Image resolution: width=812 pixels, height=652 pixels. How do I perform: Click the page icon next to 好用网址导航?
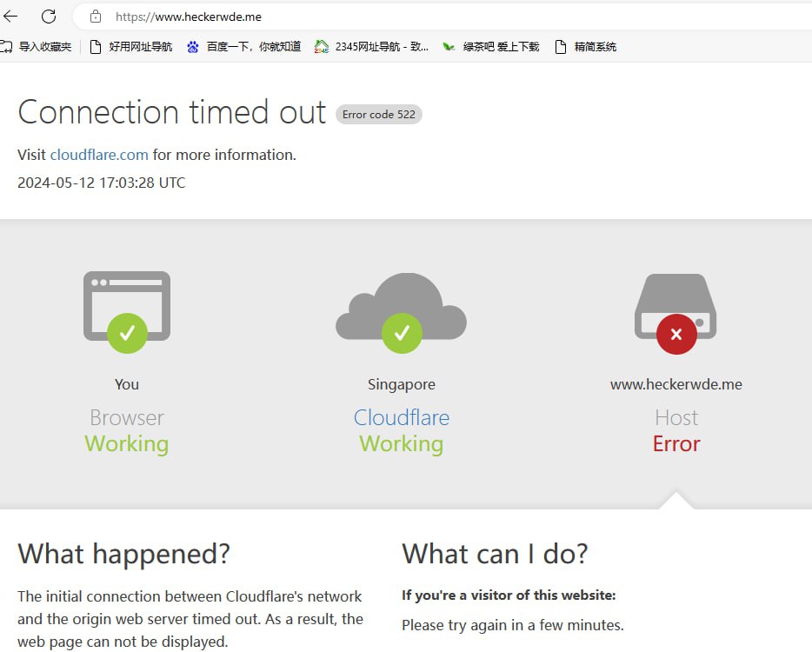[x=96, y=47]
